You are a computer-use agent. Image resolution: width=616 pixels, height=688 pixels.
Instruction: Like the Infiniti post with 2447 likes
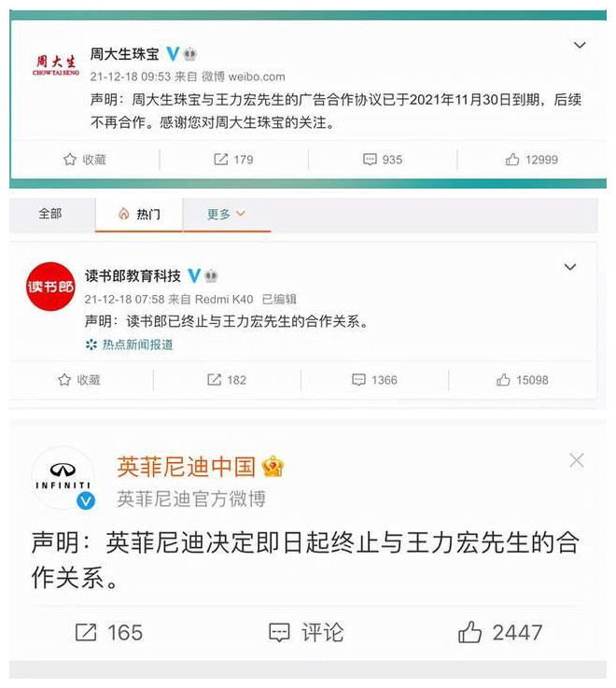click(x=500, y=633)
